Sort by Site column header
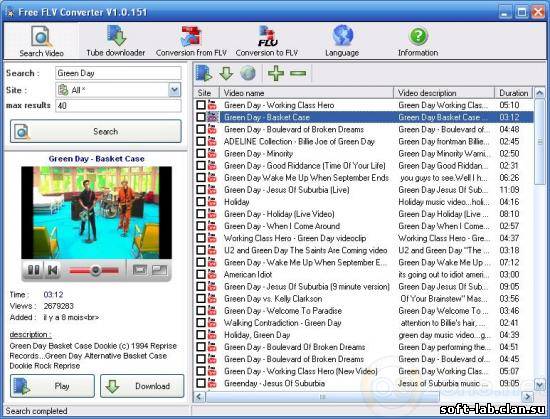 207,93
